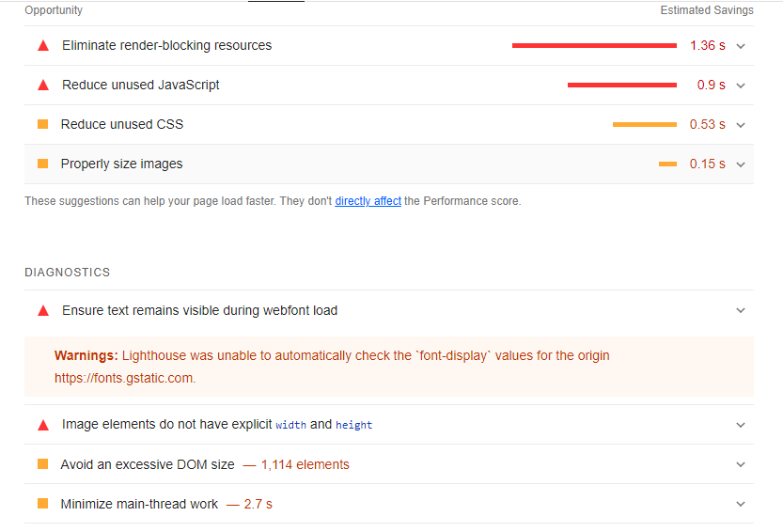Click red triangle beside Reduce unused JavaScript
This screenshot has height=532, width=783.
click(x=43, y=85)
